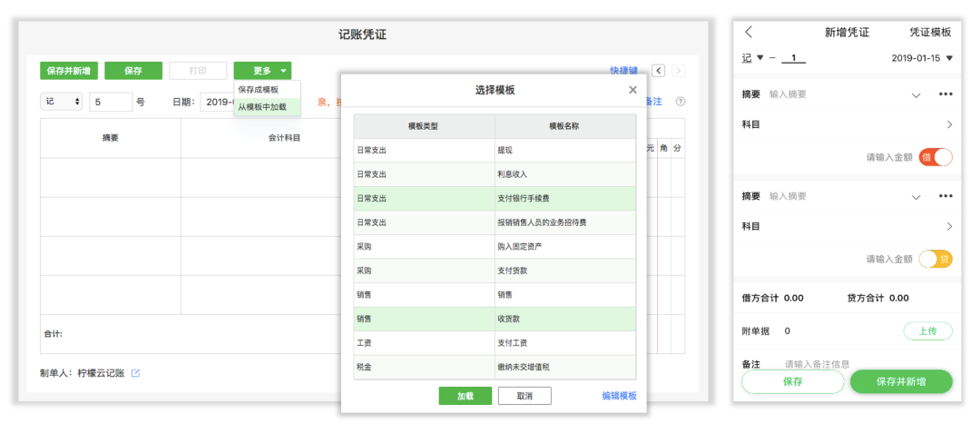Click the 取消 button in template dialog
The width and height of the screenshot is (980, 434).
(524, 396)
